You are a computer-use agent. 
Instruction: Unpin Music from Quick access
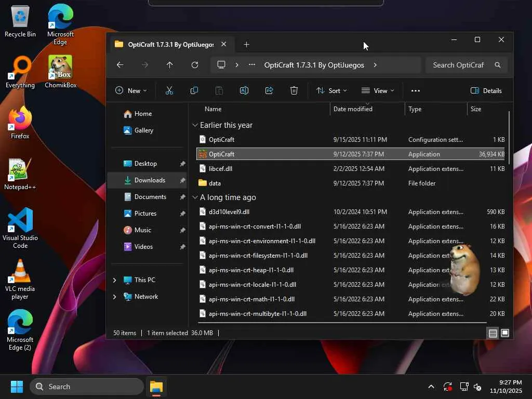click(182, 230)
